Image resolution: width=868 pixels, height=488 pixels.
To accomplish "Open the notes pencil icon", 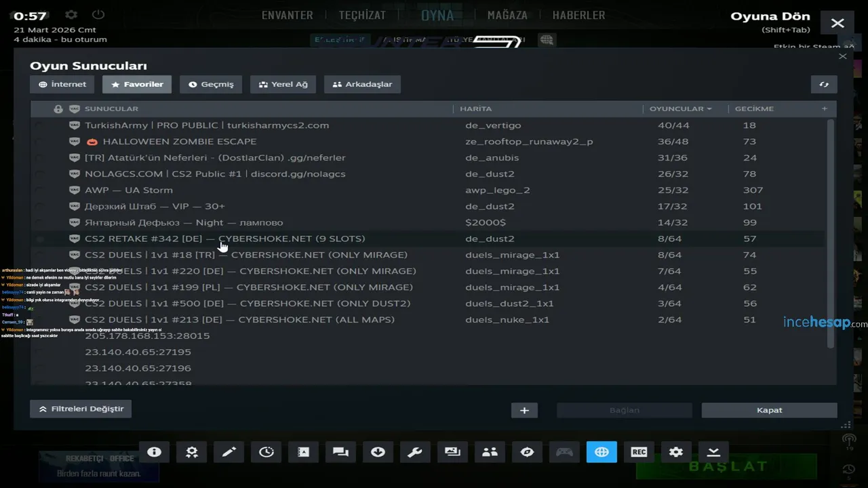I will (229, 452).
